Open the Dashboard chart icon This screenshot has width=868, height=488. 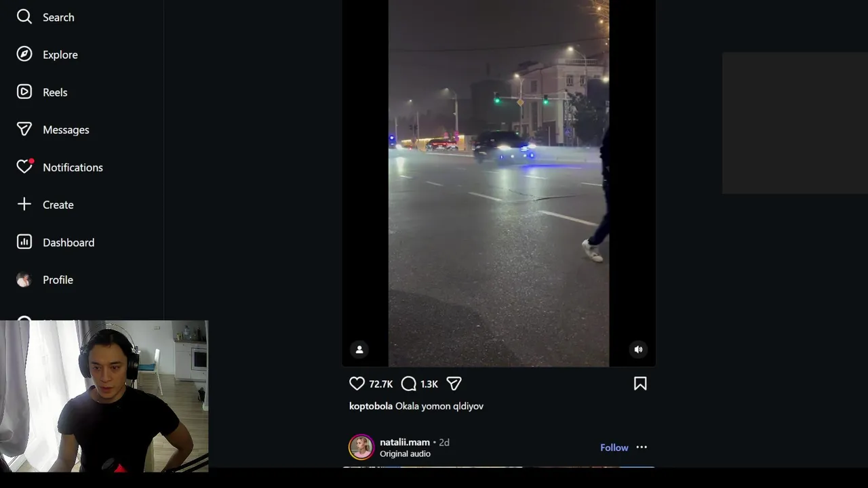(24, 242)
